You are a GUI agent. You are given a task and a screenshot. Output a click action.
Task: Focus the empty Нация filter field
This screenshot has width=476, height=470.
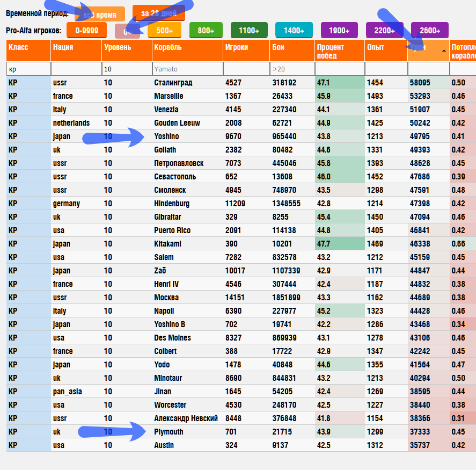[76, 69]
